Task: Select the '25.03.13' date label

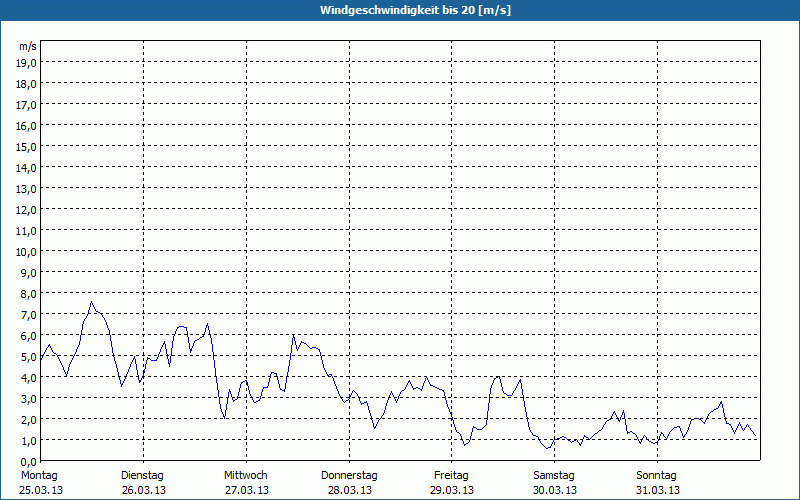Action: tap(41, 490)
